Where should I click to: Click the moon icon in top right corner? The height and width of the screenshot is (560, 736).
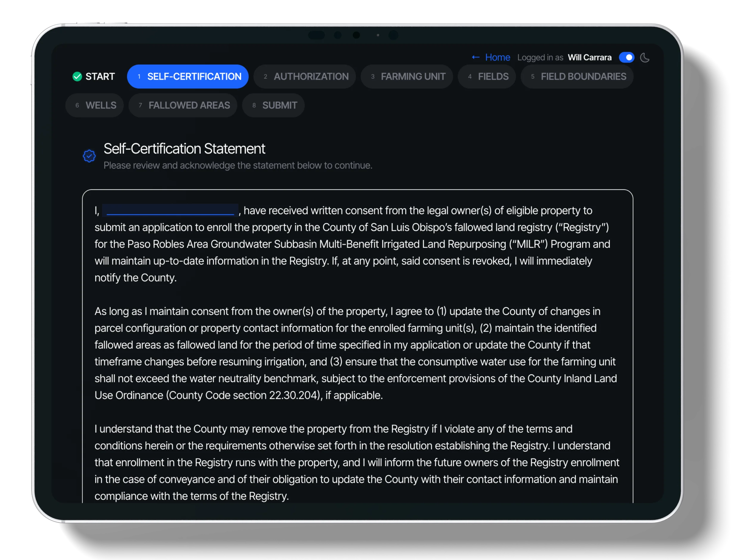click(x=645, y=57)
